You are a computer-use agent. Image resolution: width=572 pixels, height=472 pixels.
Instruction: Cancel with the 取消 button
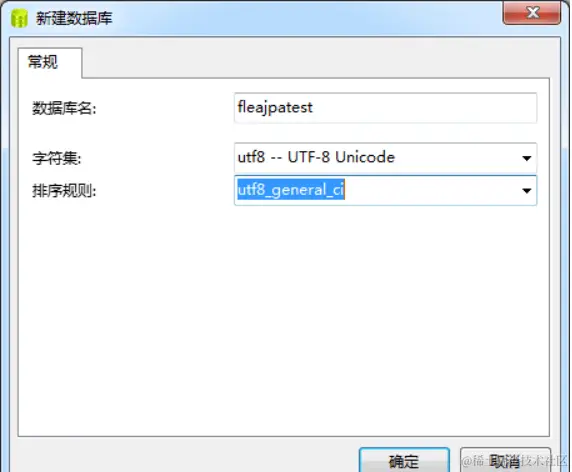click(505, 460)
